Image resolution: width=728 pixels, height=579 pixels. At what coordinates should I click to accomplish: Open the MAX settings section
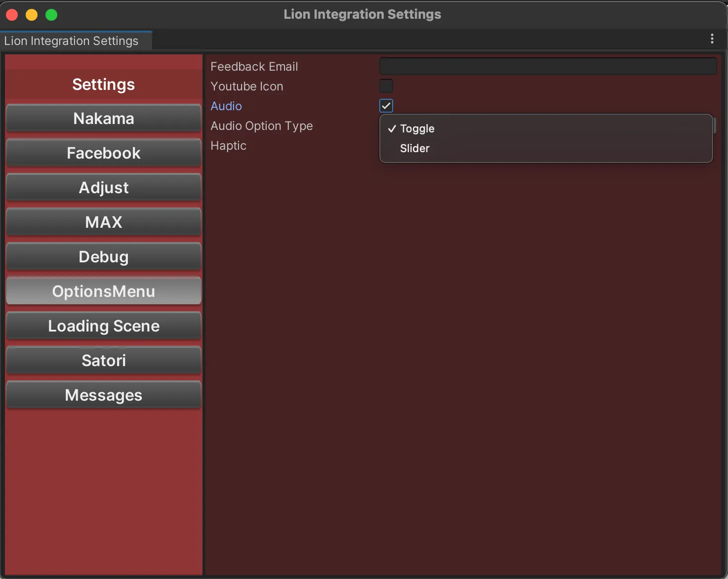click(x=104, y=222)
